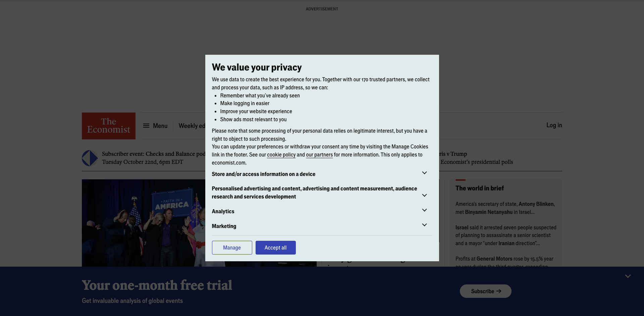Open the Faith in America article photo
Image resolution: width=644 pixels, height=316 pixels.
[x=144, y=223]
